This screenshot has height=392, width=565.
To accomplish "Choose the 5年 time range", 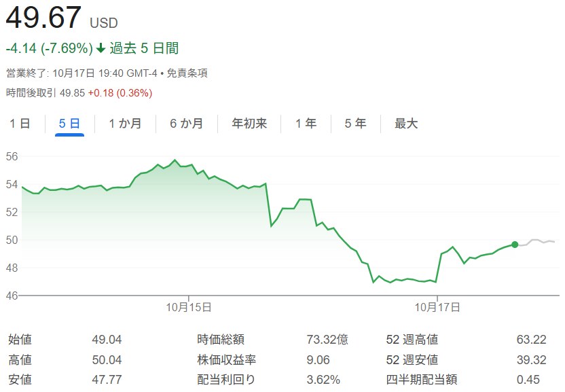I will click(x=355, y=124).
